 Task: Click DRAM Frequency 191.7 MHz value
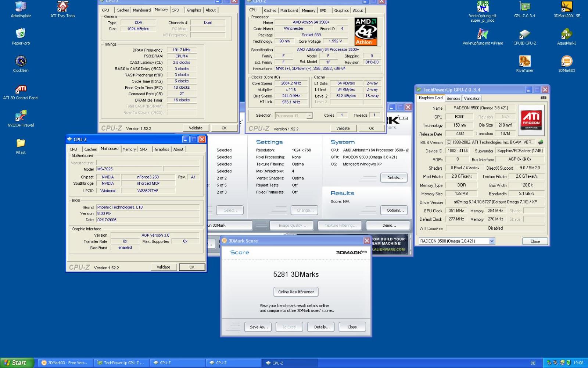[182, 50]
